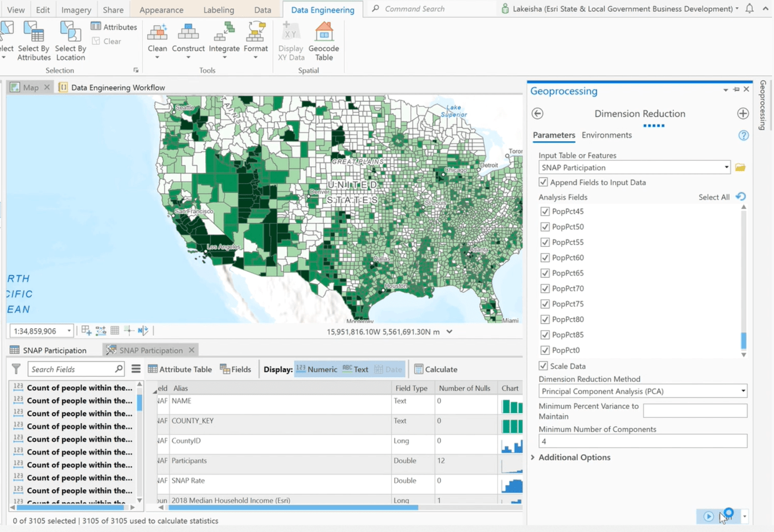
Task: Open the Input Table or Features dropdown
Action: (726, 167)
